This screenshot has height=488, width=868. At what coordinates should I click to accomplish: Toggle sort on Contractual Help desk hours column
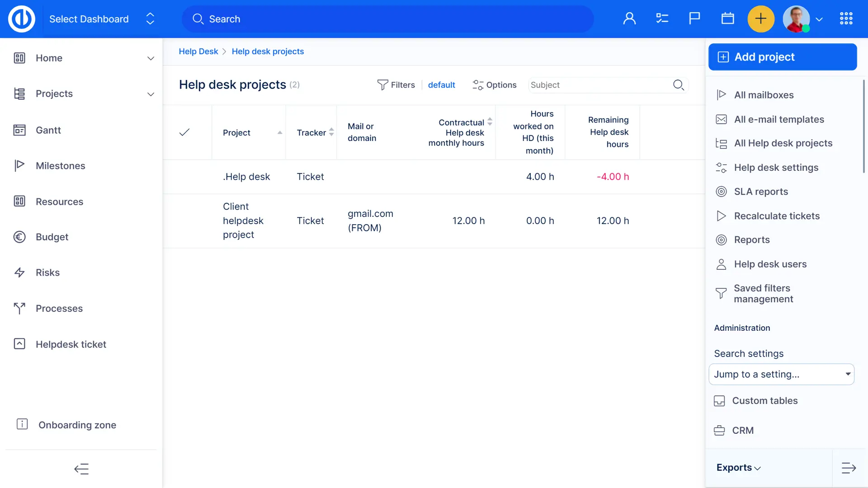point(490,122)
